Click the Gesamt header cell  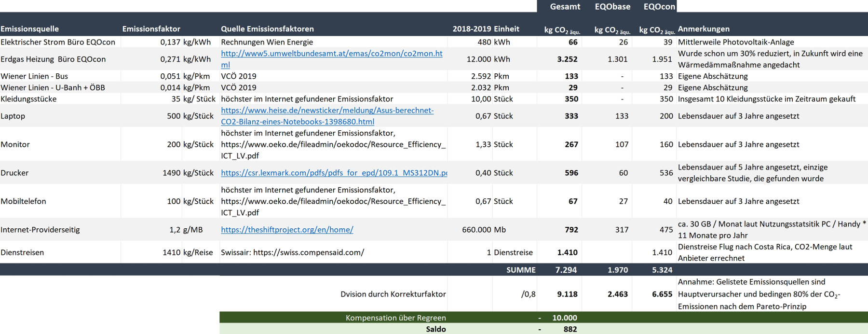(x=565, y=7)
